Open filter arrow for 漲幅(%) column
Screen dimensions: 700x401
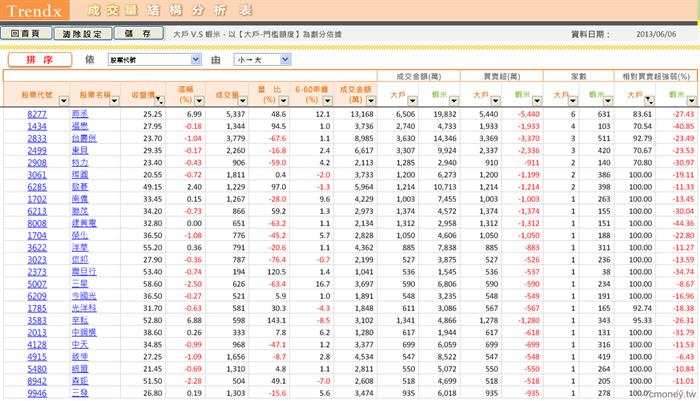pyautogui.click(x=199, y=100)
